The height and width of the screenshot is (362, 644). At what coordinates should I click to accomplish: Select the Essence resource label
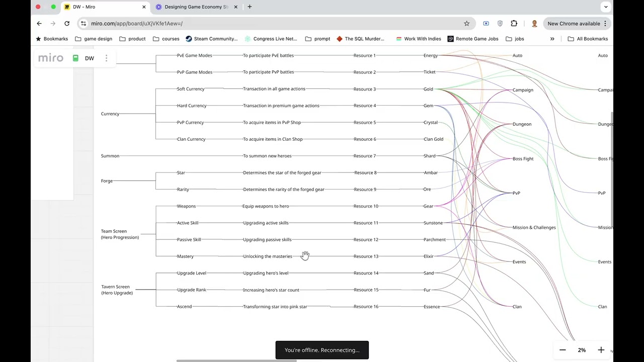(432, 307)
